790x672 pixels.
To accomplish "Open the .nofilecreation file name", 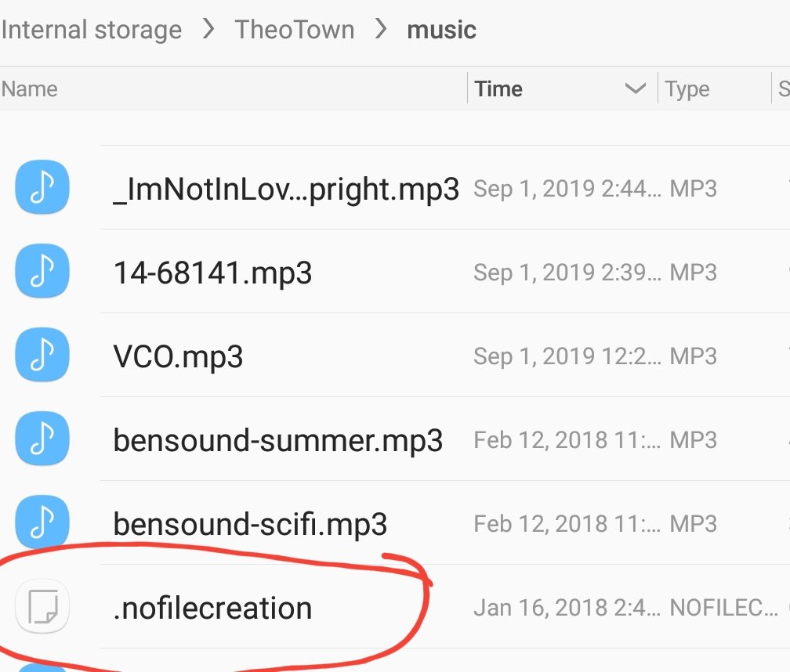I will [212, 608].
